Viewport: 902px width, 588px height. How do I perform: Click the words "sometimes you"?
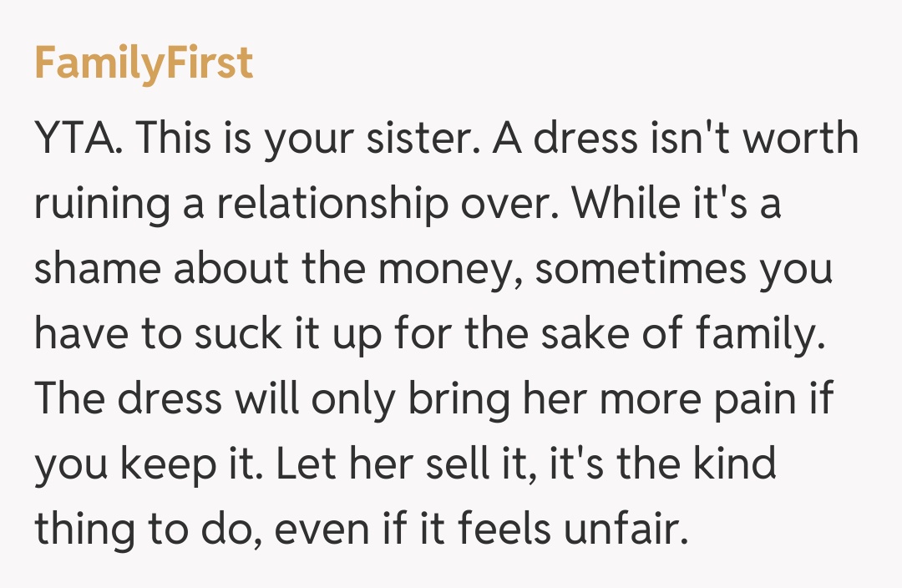[x=686, y=271]
